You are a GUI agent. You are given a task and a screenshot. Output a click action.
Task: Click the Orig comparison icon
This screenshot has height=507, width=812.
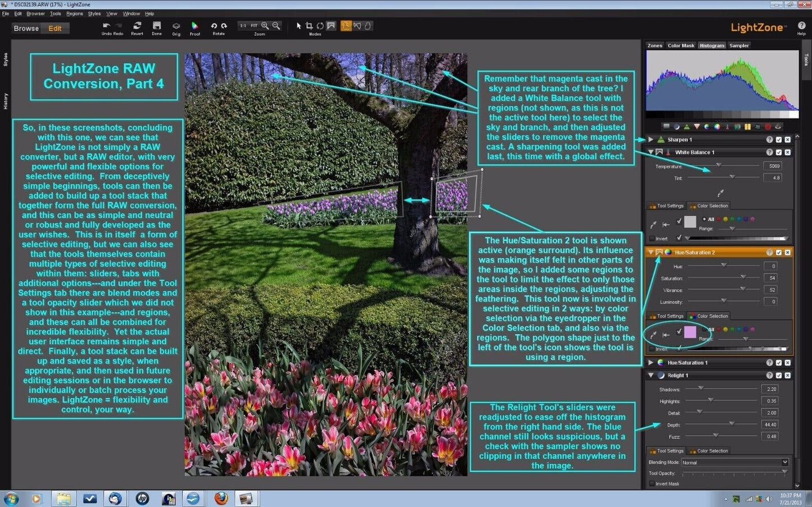pyautogui.click(x=176, y=26)
